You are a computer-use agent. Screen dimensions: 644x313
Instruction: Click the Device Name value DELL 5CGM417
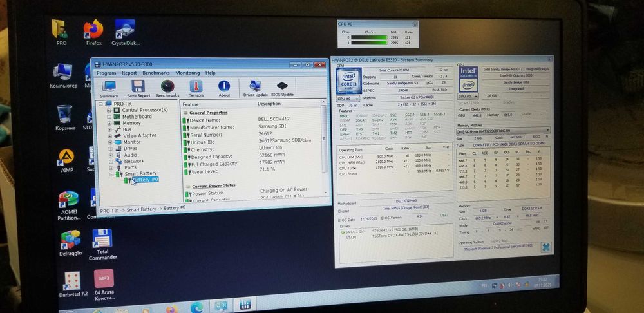pos(274,119)
